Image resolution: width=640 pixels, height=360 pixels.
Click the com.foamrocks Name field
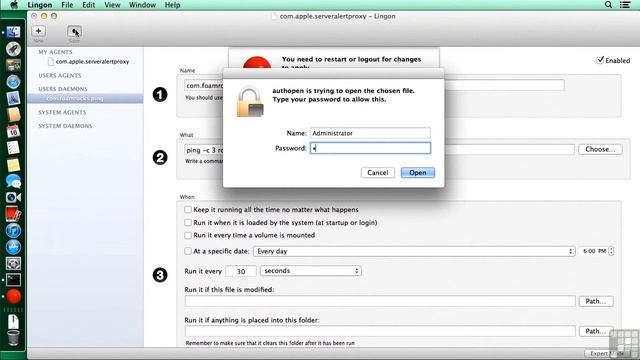374,85
